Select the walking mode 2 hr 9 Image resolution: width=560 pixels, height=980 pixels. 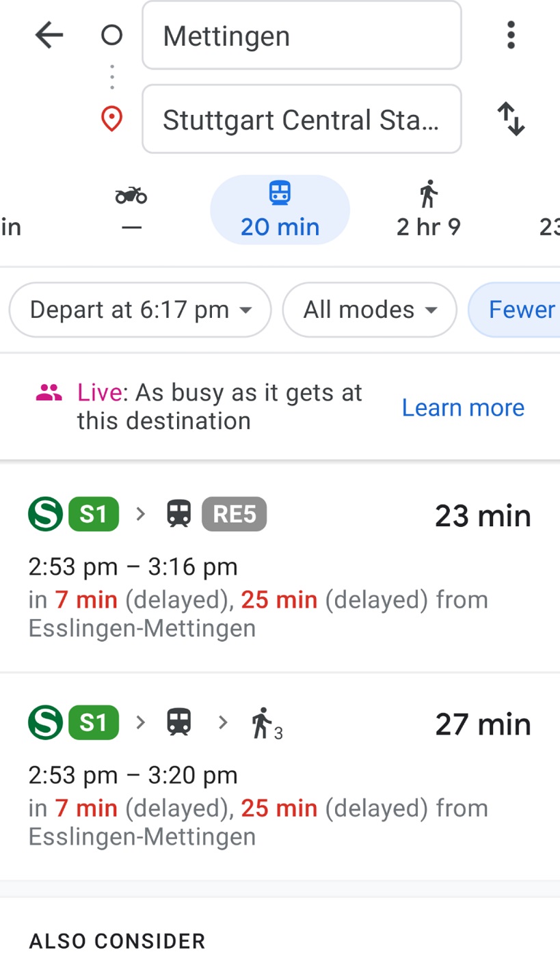tap(429, 210)
